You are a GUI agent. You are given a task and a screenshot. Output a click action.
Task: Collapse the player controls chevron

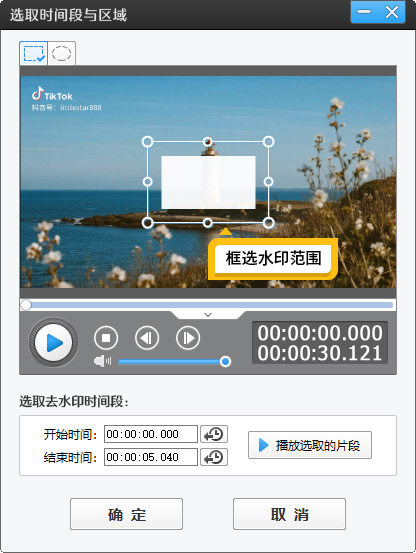click(x=208, y=315)
